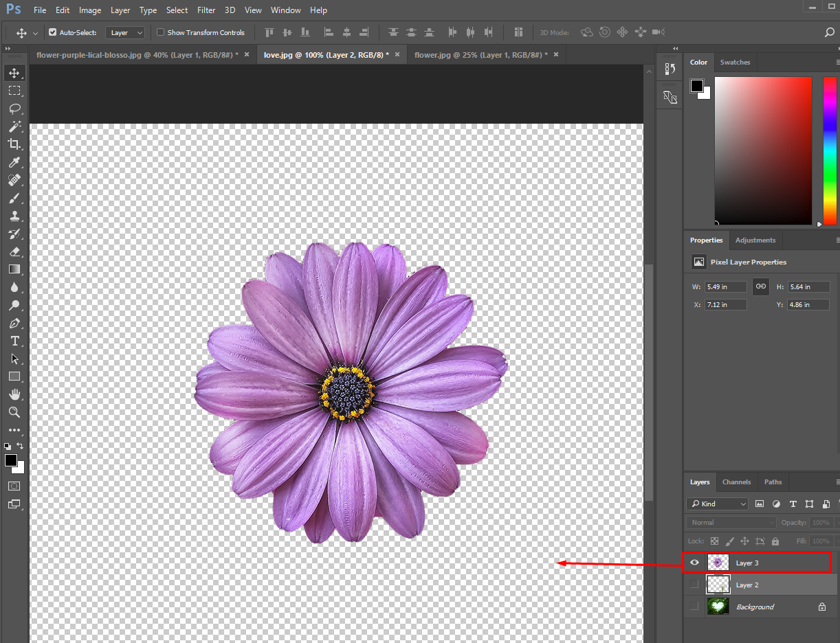Choose the Horizontal Type tool
The height and width of the screenshot is (643, 840).
click(14, 340)
